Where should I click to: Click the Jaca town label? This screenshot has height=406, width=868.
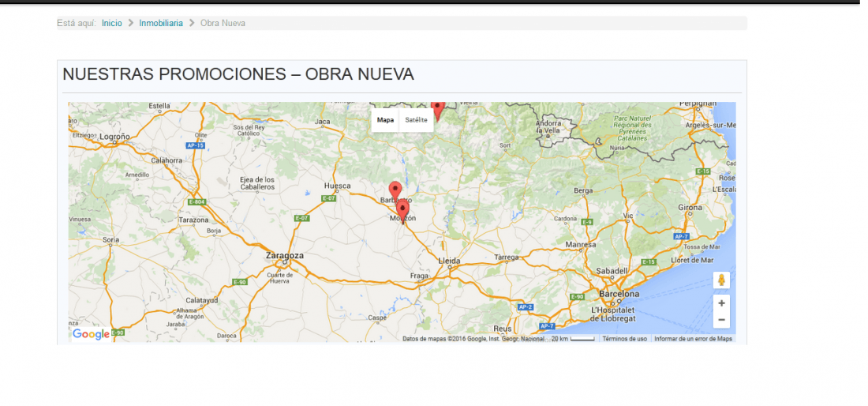click(322, 122)
